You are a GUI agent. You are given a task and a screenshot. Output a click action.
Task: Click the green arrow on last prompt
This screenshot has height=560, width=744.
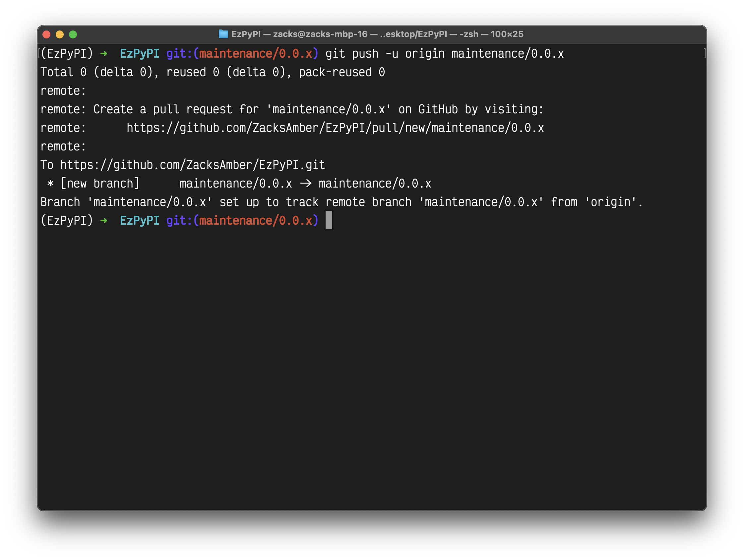click(103, 221)
